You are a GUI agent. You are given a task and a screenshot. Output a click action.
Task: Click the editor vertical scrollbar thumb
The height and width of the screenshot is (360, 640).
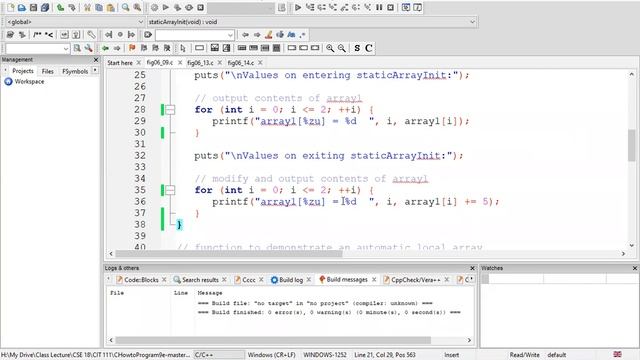click(x=631, y=145)
